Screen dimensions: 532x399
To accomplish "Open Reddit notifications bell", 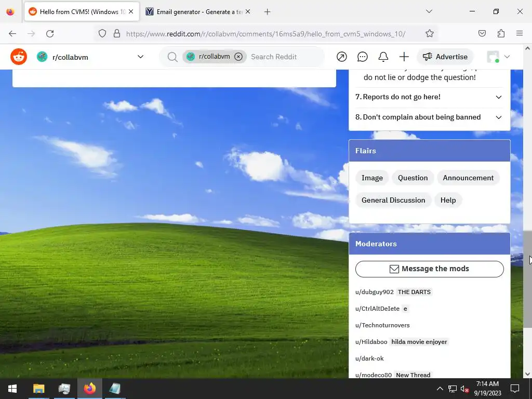I will [383, 57].
